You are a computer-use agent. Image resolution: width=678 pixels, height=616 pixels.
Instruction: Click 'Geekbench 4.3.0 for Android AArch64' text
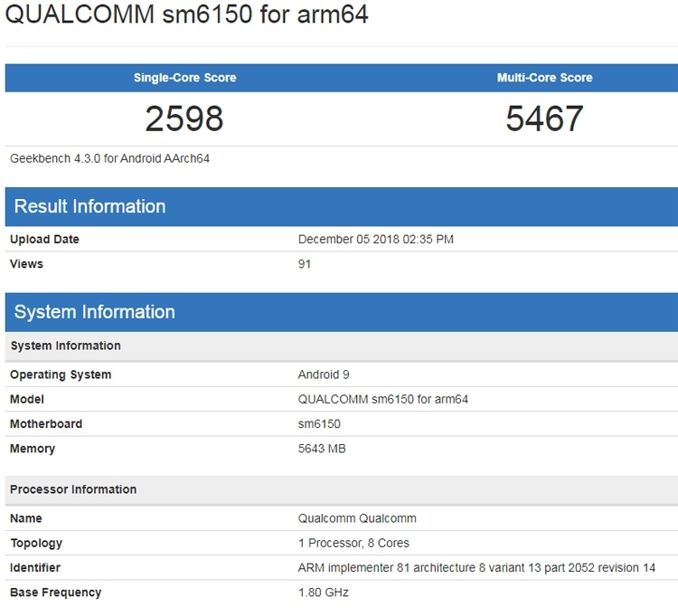109,159
